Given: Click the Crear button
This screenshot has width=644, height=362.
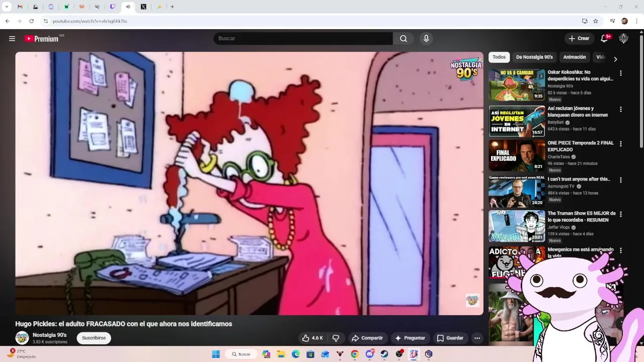Looking at the screenshot, I should (x=579, y=39).
